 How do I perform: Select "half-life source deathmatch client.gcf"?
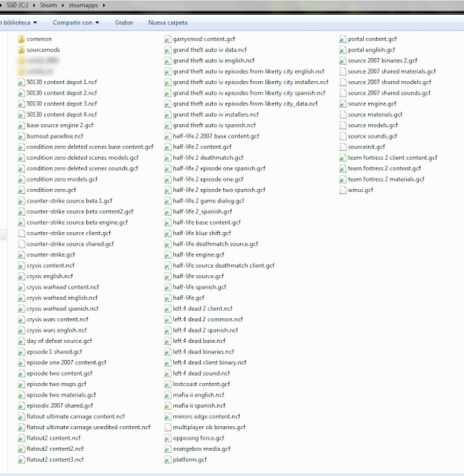tap(223, 266)
